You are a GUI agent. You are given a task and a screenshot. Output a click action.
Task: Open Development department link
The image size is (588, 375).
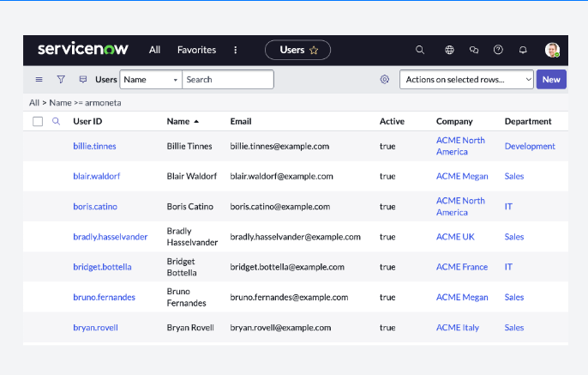tap(530, 146)
